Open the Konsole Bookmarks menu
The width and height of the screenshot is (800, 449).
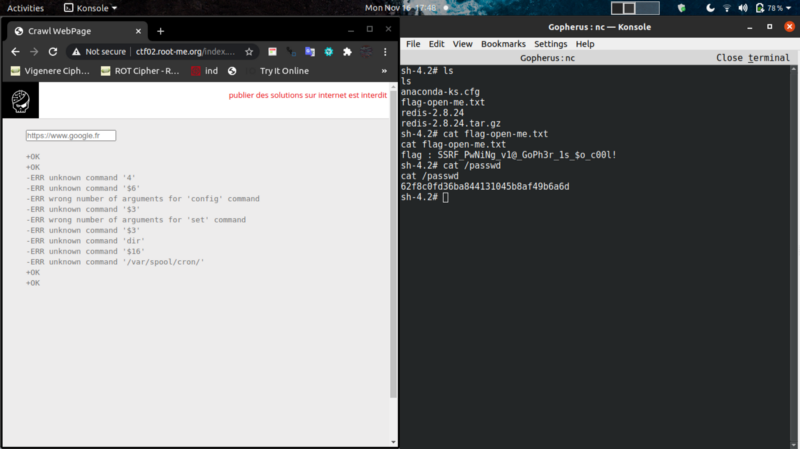[x=503, y=44]
